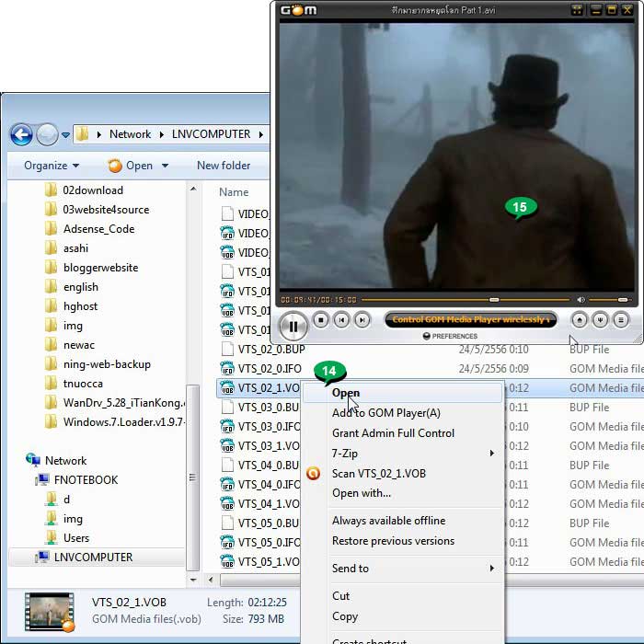Stop the video in GOM Player
644x644 pixels.
tap(321, 319)
